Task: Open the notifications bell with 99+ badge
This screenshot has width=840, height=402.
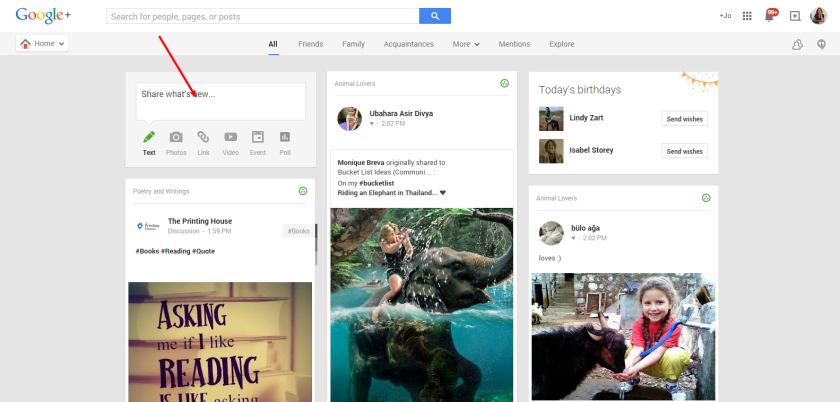Action: (x=770, y=15)
